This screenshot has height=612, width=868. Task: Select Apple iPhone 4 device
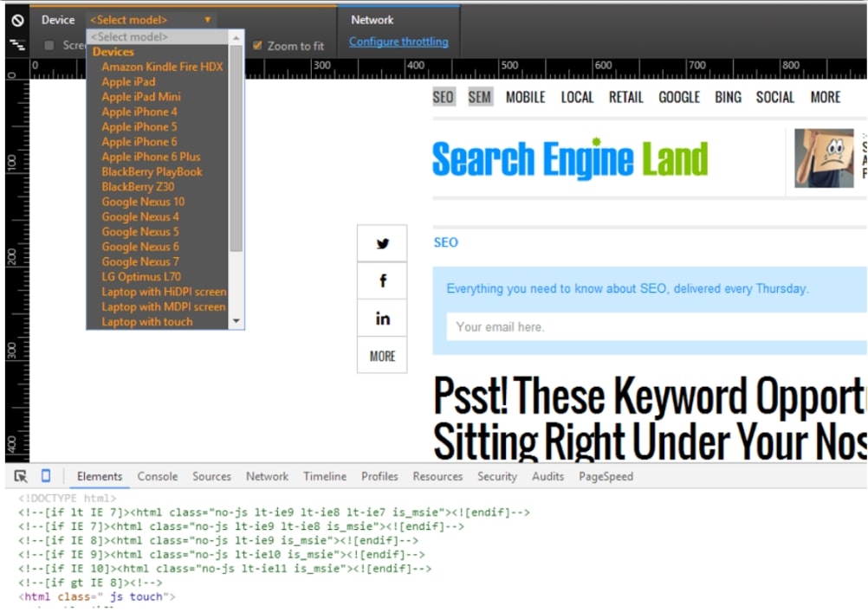(139, 112)
